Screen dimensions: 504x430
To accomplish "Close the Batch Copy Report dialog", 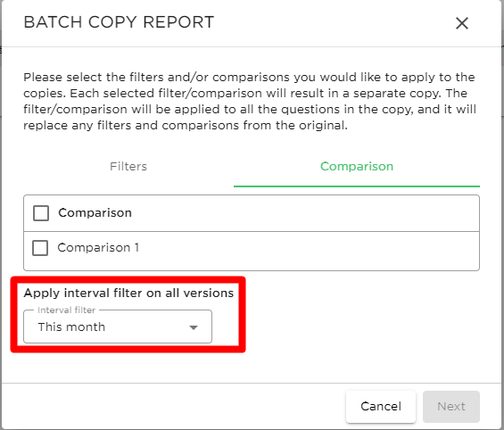I will coord(462,23).
